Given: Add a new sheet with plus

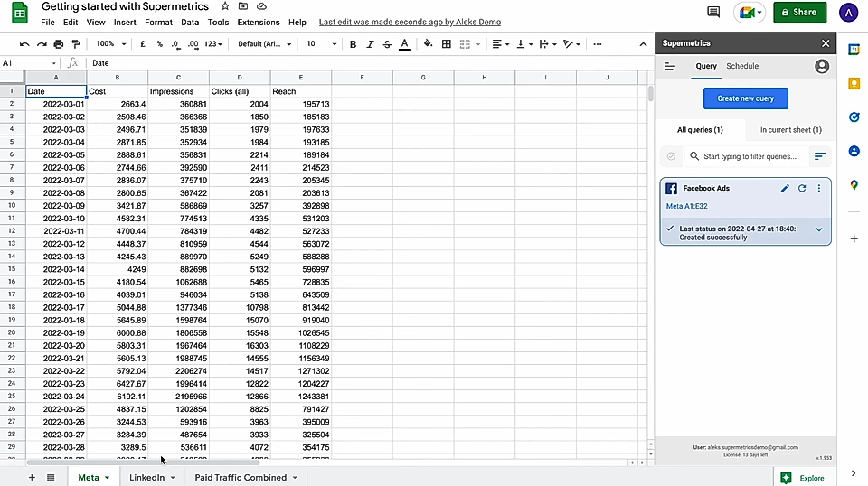Looking at the screenshot, I should 32,478.
